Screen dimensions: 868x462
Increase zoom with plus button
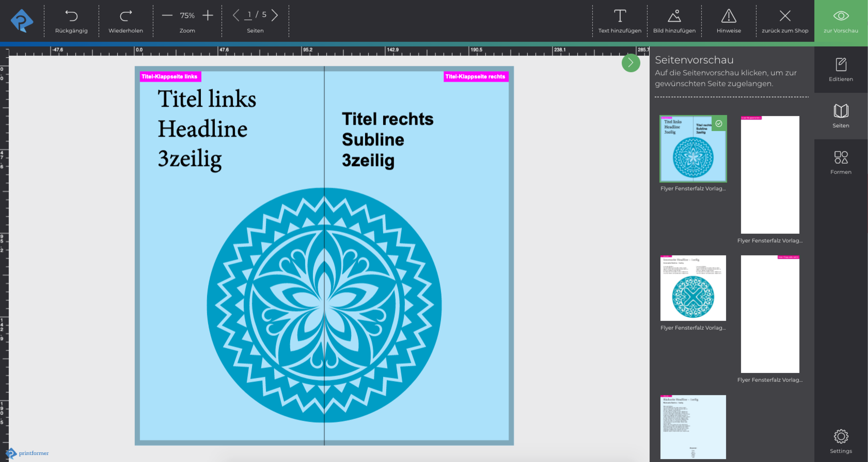tap(208, 15)
